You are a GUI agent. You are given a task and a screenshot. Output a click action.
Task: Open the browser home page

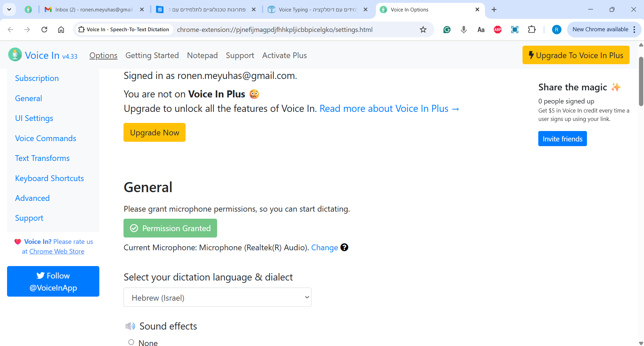click(61, 30)
